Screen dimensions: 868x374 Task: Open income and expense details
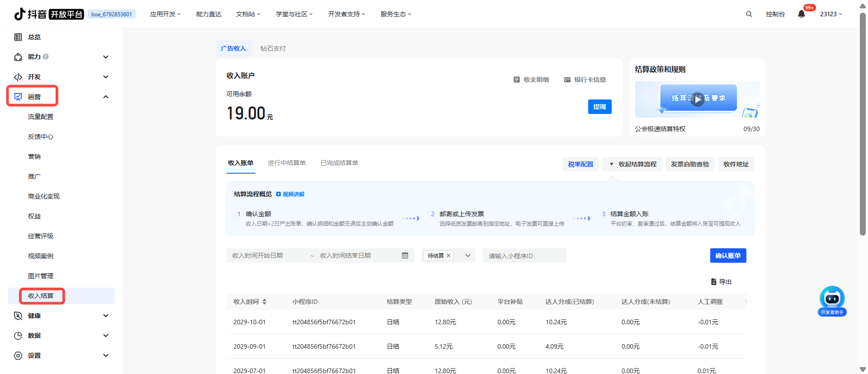[x=531, y=80]
